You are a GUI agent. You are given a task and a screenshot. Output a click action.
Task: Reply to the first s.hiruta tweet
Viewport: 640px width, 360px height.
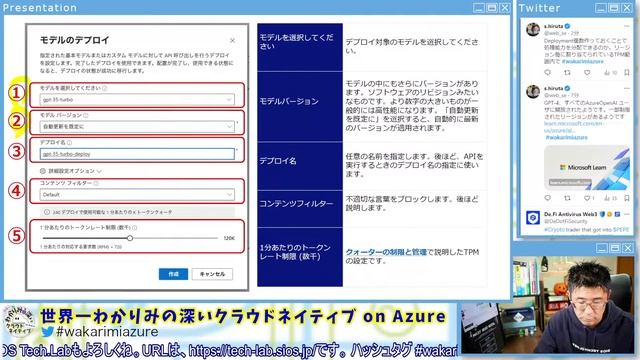[x=548, y=72]
